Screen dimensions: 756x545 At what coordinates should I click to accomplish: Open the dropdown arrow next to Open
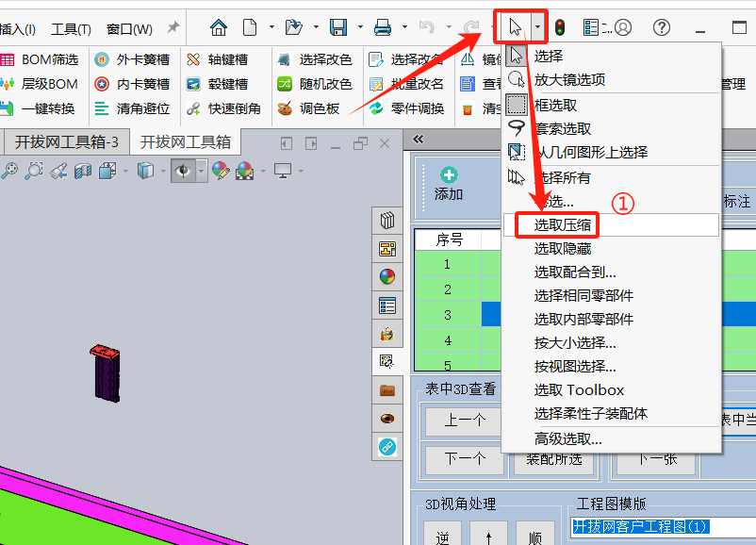pos(316,27)
